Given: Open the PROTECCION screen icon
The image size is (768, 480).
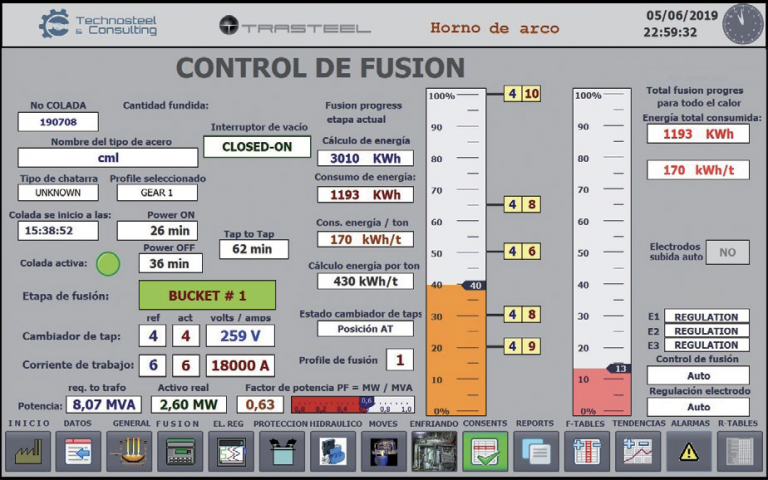Looking at the screenshot, I should 282,451.
